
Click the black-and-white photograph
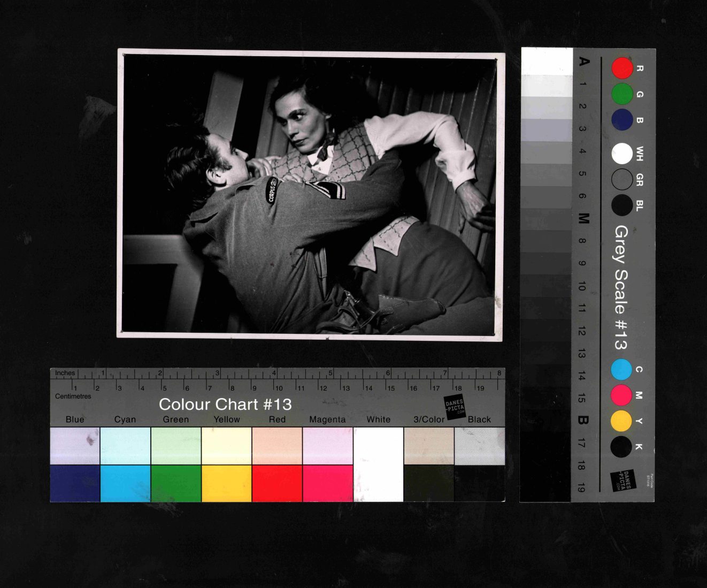point(310,194)
